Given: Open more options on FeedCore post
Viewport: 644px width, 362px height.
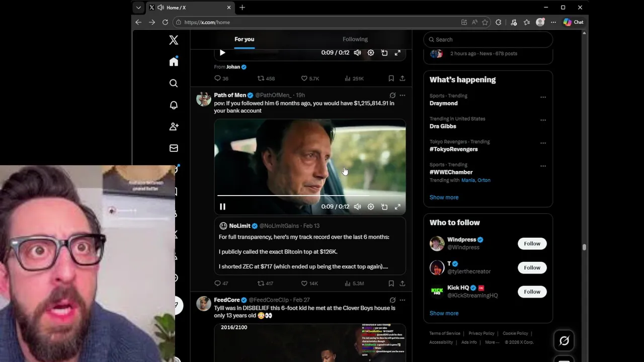Looking at the screenshot, I should coord(403,300).
